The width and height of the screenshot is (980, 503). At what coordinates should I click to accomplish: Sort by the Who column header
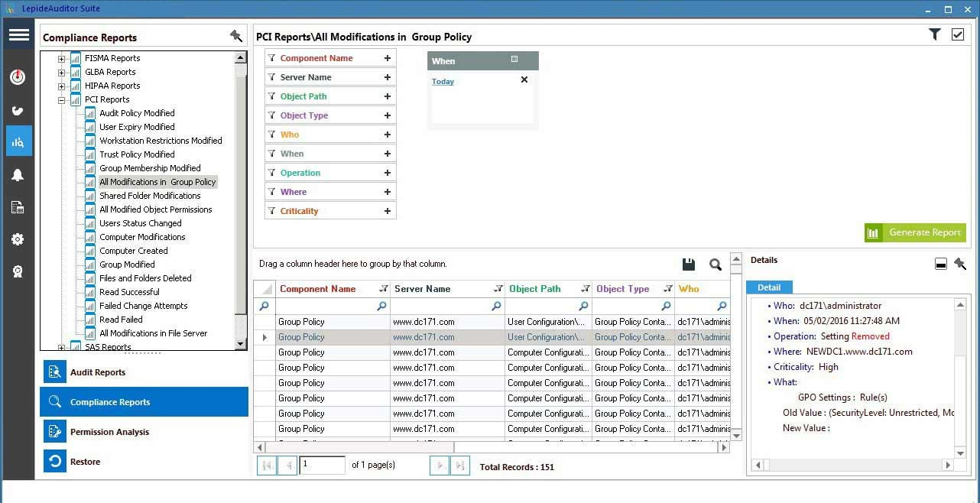click(x=688, y=289)
